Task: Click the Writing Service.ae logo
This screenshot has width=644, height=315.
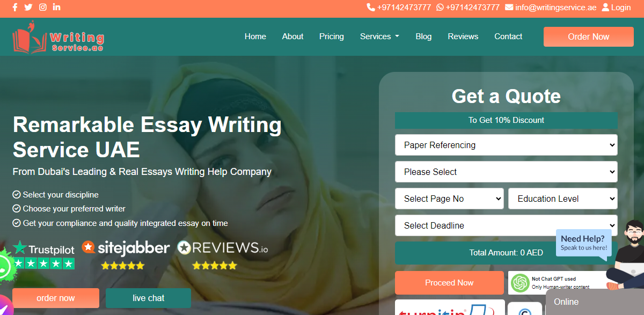Action: pos(58,37)
